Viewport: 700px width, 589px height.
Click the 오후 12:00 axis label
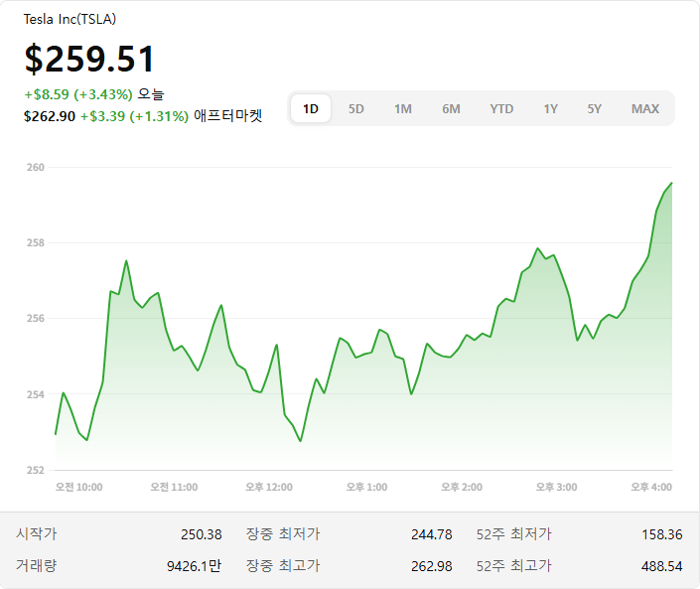[269, 487]
